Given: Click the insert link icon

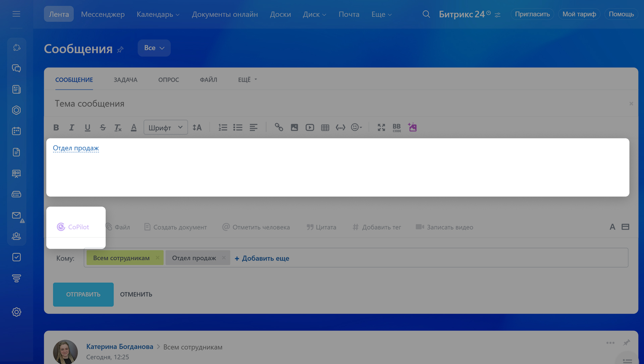Looking at the screenshot, I should (x=279, y=127).
